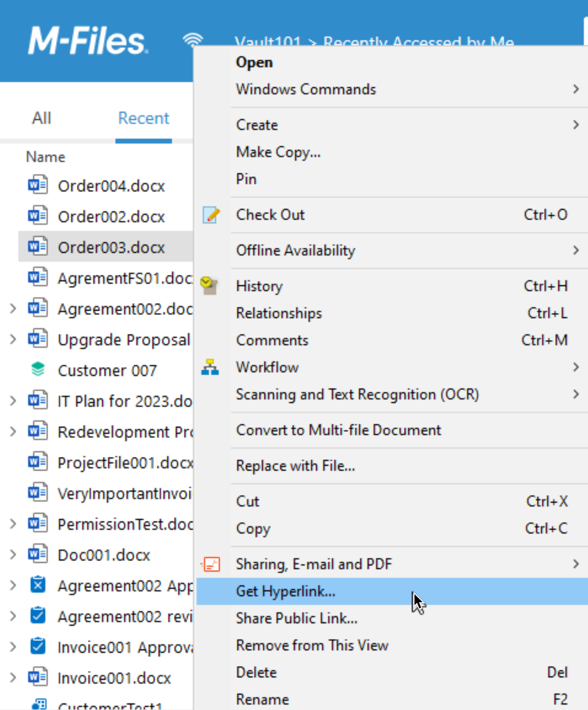Image resolution: width=588 pixels, height=710 pixels.
Task: Select Replace with File menu entry
Action: pos(392,466)
